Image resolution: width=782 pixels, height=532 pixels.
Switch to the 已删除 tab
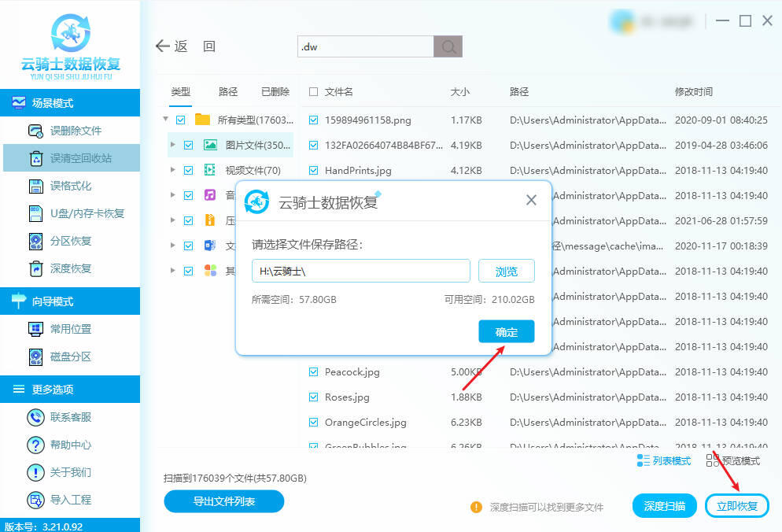275,92
